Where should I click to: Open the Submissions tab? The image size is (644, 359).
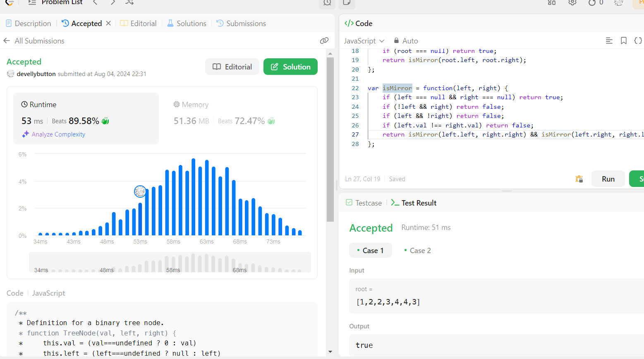coord(241,24)
